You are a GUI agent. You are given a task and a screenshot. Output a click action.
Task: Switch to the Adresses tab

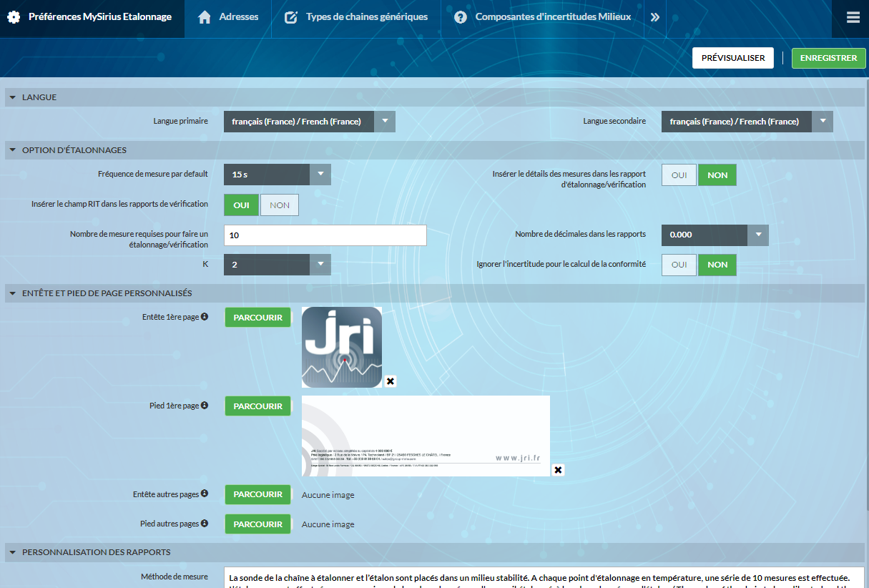229,17
